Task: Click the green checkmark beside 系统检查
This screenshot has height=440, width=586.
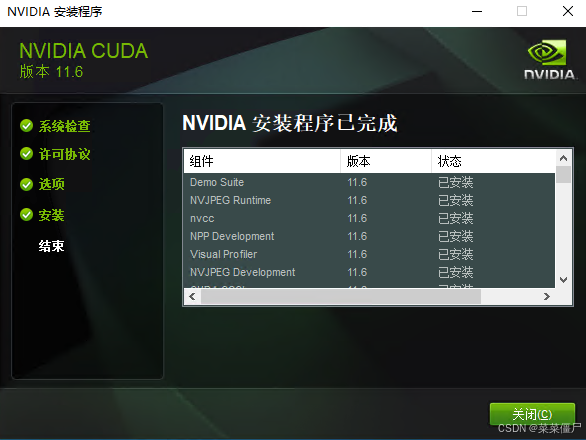Action: [x=27, y=126]
